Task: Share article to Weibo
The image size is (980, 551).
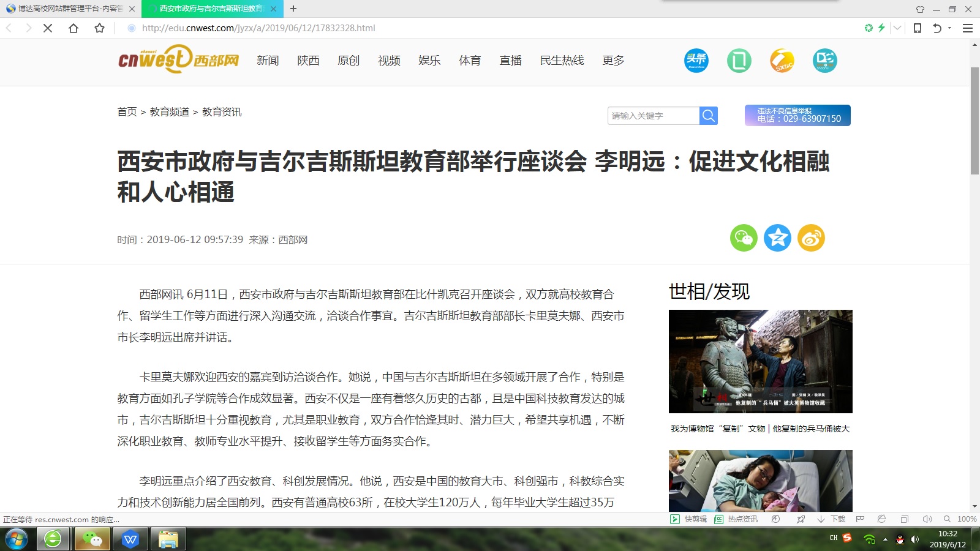Action: click(811, 238)
